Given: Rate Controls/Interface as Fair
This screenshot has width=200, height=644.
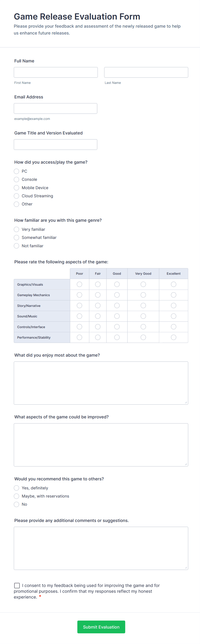Looking at the screenshot, I should coord(97,326).
